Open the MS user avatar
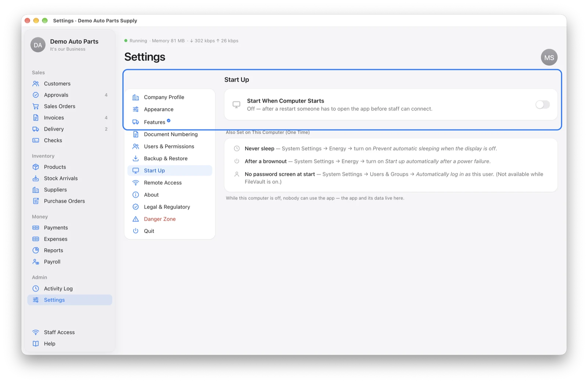The height and width of the screenshot is (383, 588). tap(549, 58)
